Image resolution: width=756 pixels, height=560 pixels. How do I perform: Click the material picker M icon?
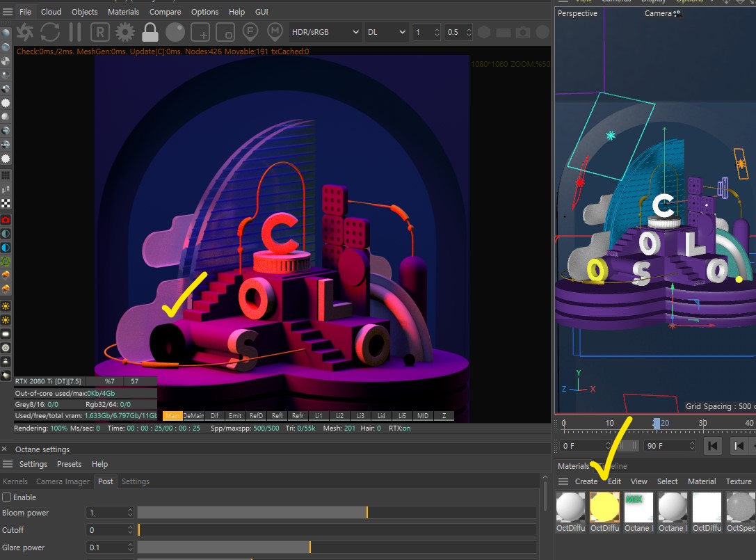tap(275, 32)
